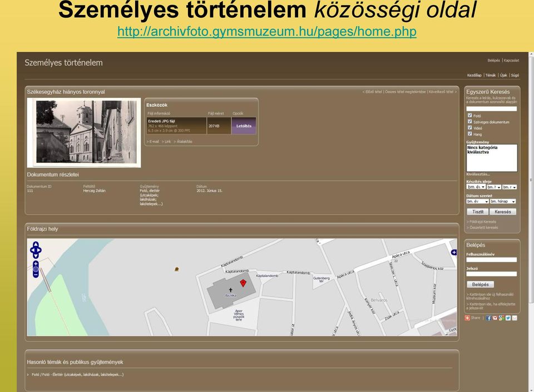Screen dimensions: 534x392
Task: Open the red Share plus icon
Action: (x=467, y=318)
